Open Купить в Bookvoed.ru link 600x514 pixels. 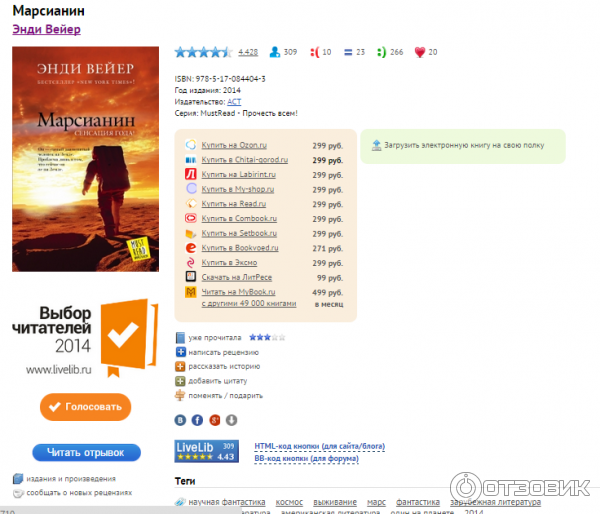coord(240,248)
